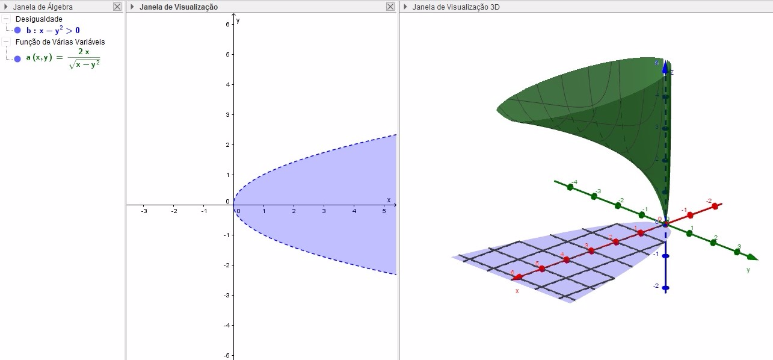Collapse the Função de Várias Variáveis group
The image size is (773, 360).
click(6, 42)
